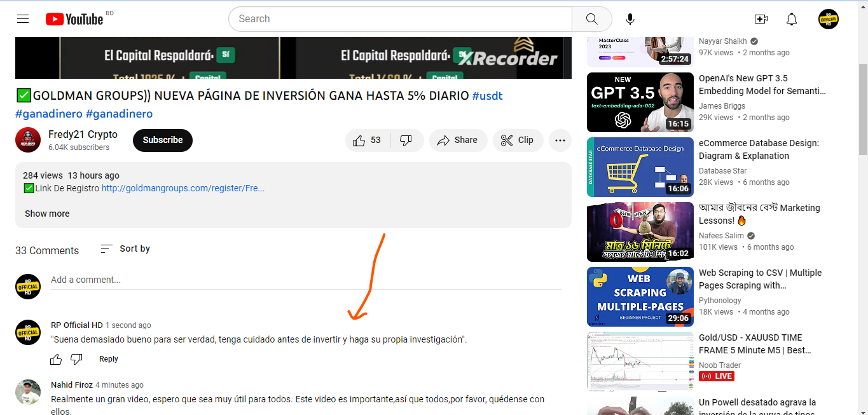Clip a segment of this video
This screenshot has width=868, height=415.
(x=518, y=140)
